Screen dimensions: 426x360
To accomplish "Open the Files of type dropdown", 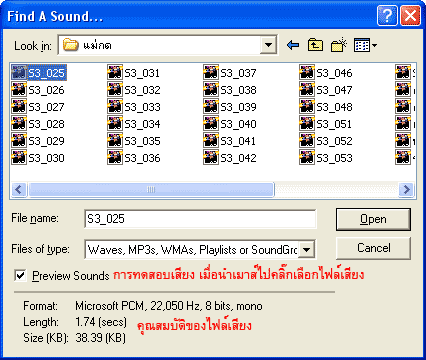I will pyautogui.click(x=307, y=249).
